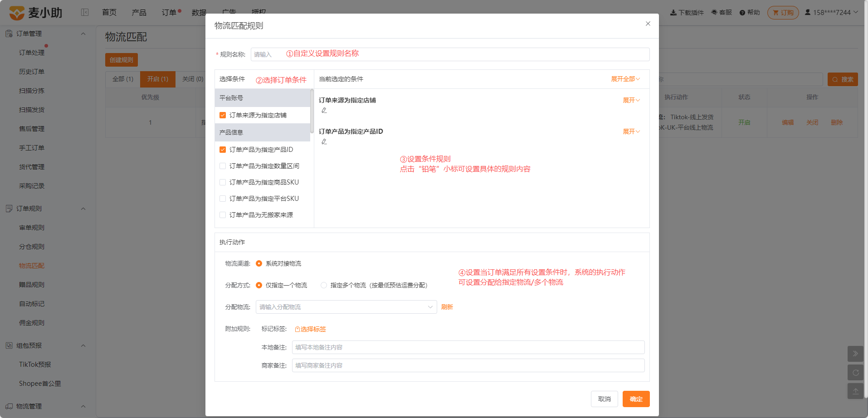The image size is (868, 418).
Task: Close the 物流匹配规则 dialog
Action: point(648,24)
